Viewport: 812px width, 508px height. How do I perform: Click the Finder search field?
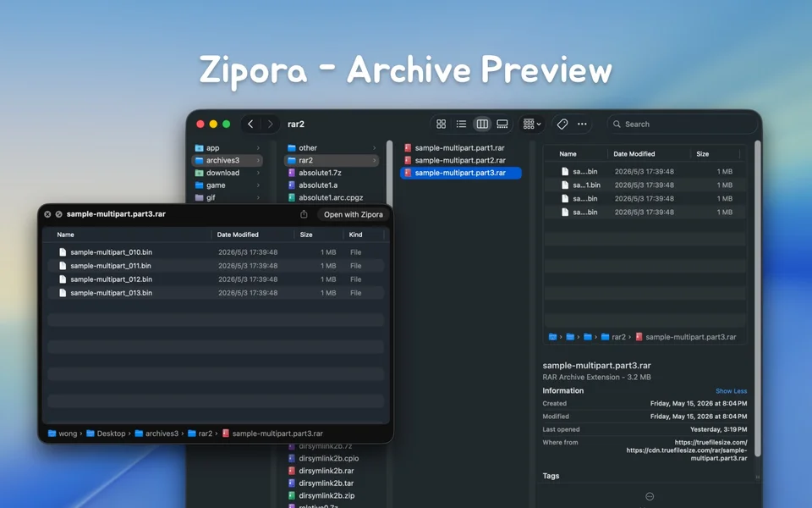coord(682,124)
